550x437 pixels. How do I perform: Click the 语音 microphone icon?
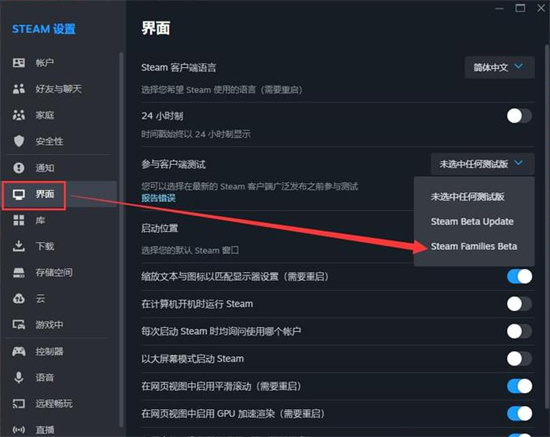pos(19,377)
